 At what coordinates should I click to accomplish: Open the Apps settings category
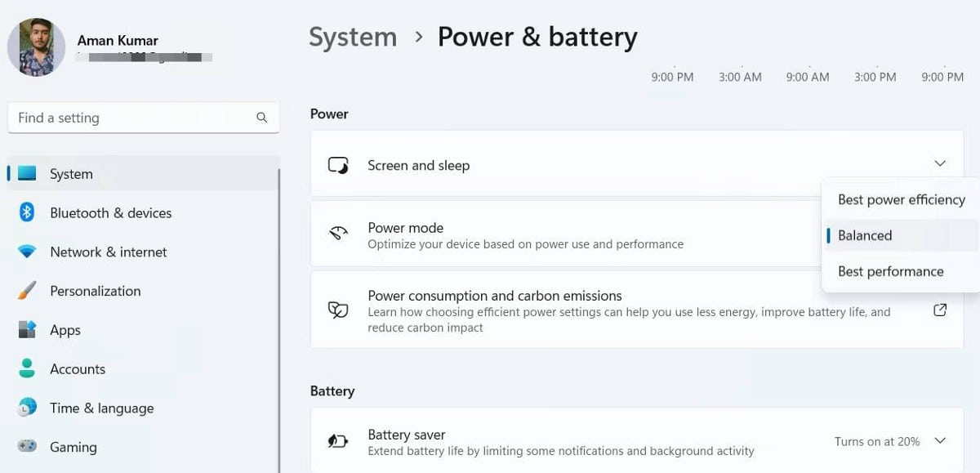pos(65,330)
